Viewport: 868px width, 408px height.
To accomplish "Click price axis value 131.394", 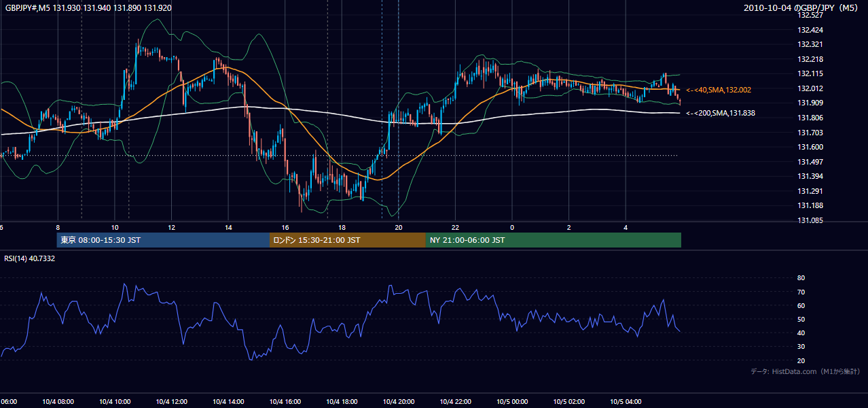I will [x=810, y=176].
